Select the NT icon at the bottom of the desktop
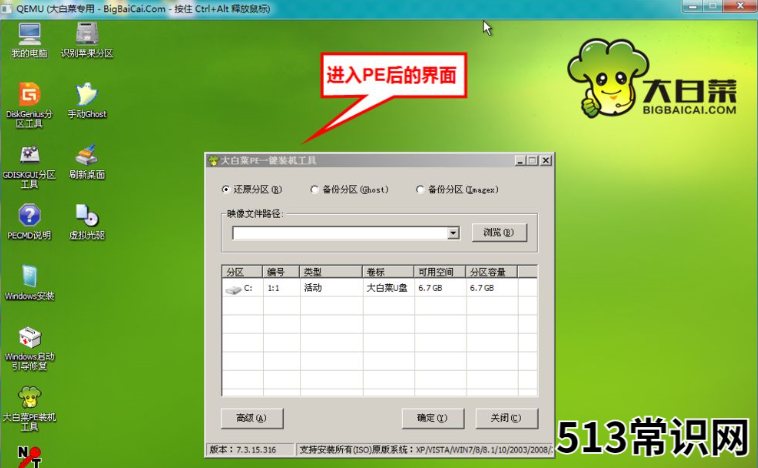Screen dimensions: 758x468 click(29, 457)
